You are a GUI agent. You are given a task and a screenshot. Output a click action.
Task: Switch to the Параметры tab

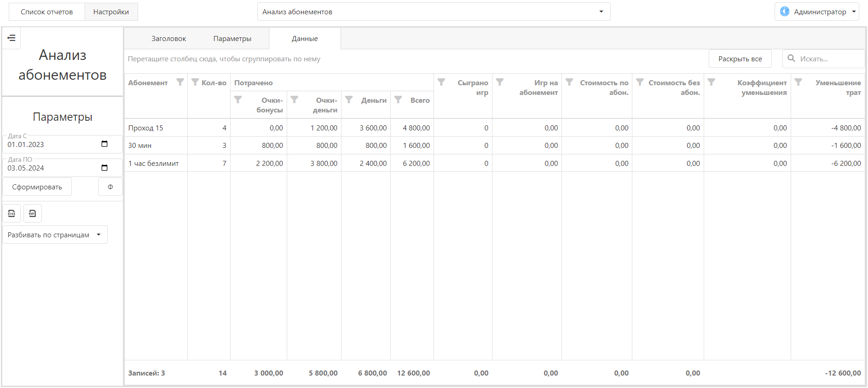pos(232,39)
